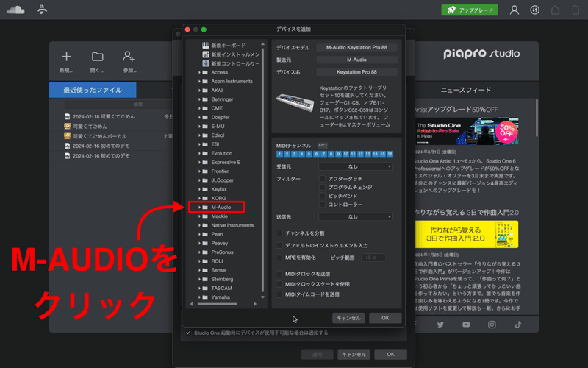588x368 pixels.
Task: Click the SoundCloud cloud icon
Action: [x=15, y=10]
